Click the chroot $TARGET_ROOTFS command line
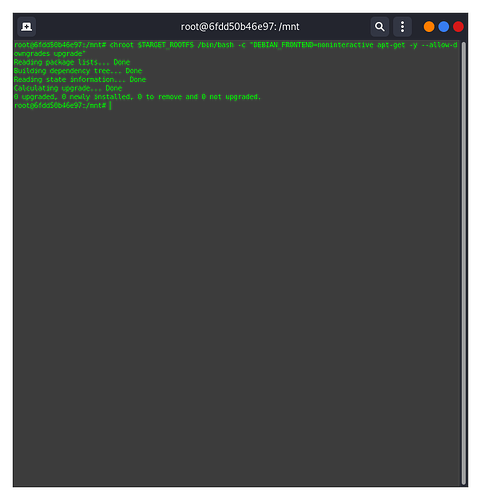Image resolution: width=481 pixels, height=500 pixels. pos(236,45)
